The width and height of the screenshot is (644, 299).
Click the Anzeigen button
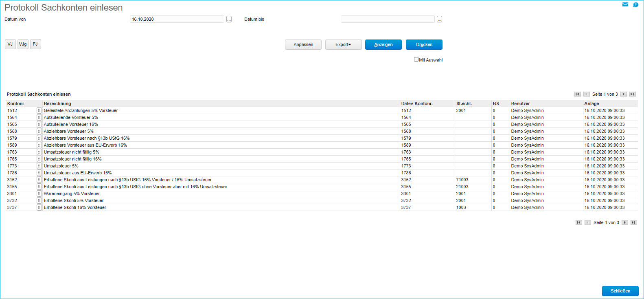click(x=383, y=44)
